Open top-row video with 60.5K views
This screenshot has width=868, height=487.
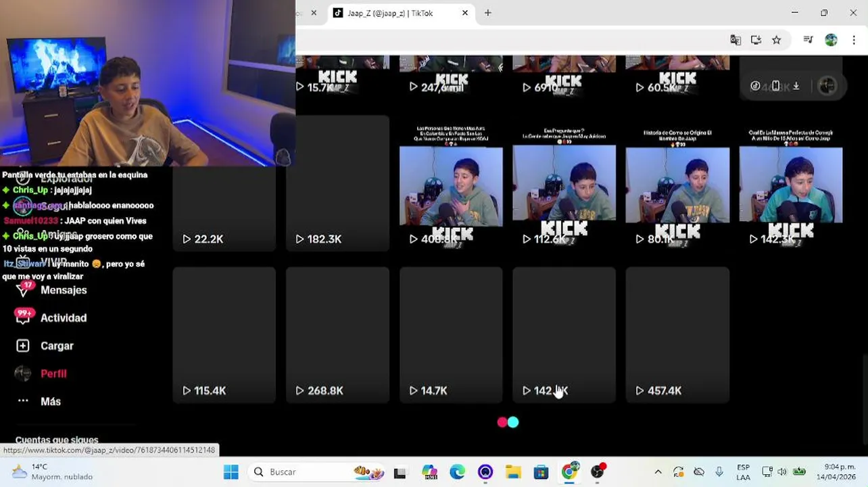(x=677, y=78)
